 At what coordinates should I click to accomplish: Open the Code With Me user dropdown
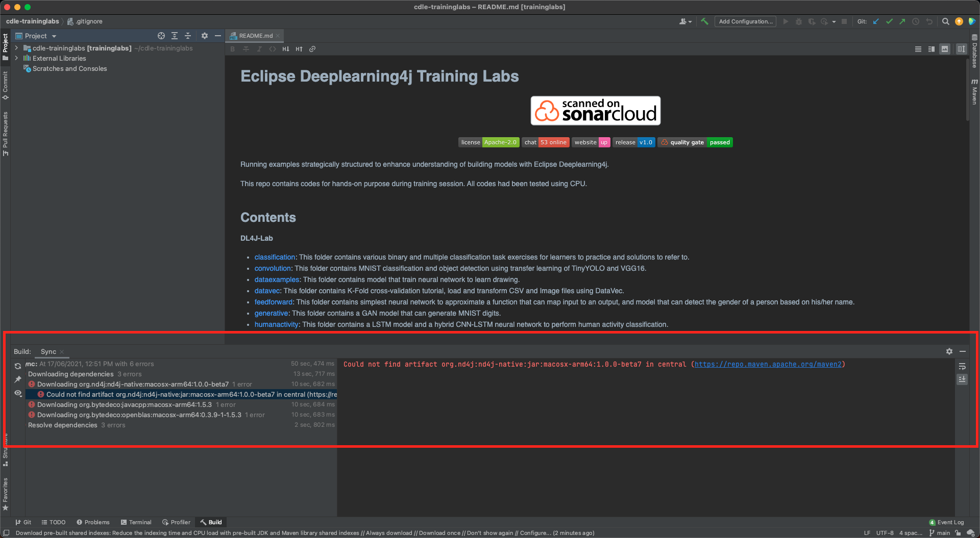[x=685, y=21]
